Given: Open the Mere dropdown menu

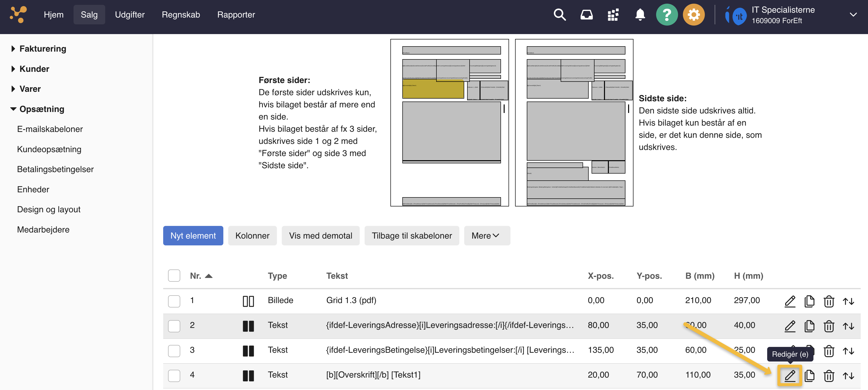Looking at the screenshot, I should click(x=487, y=236).
